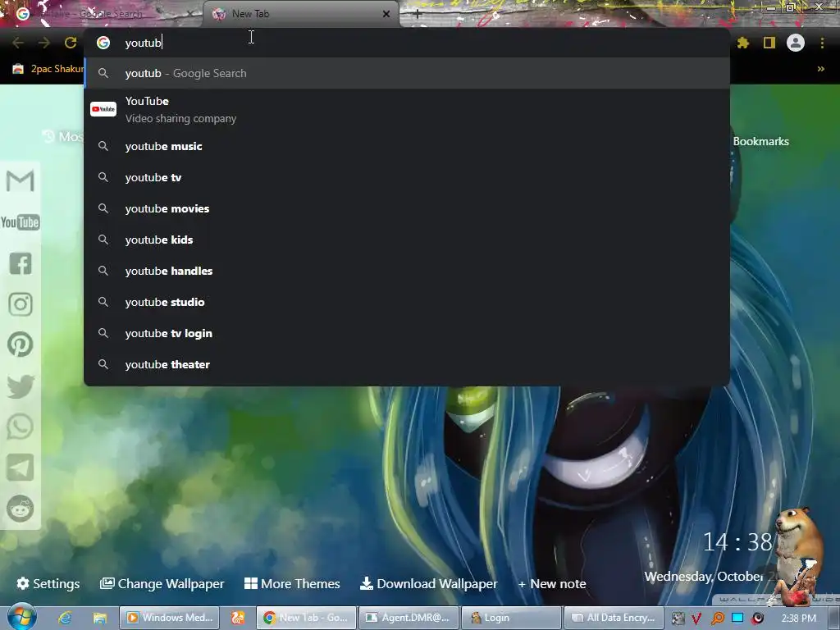The image size is (840, 630).
Task: Open the Instagram sidebar shortcut
Action: tap(21, 304)
